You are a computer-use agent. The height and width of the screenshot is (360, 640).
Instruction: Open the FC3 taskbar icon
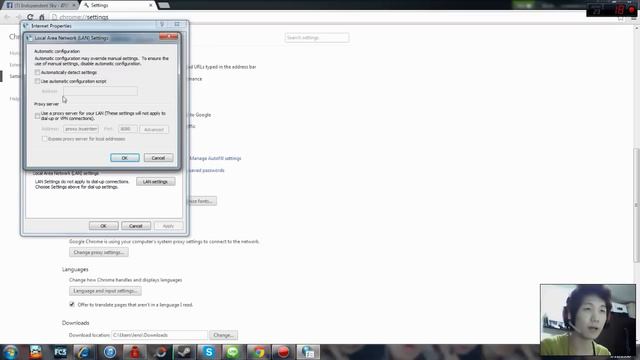(60, 352)
